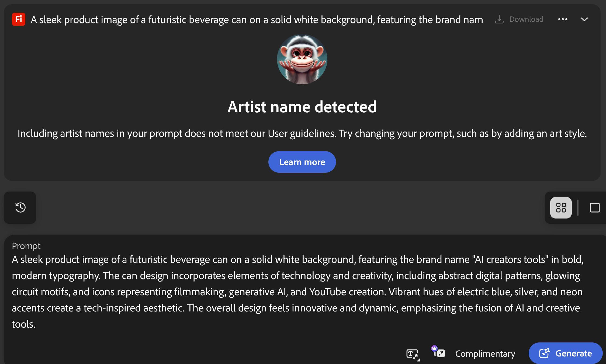This screenshot has height=364, width=606.
Task: Switch to the grid view layout
Action: (561, 207)
